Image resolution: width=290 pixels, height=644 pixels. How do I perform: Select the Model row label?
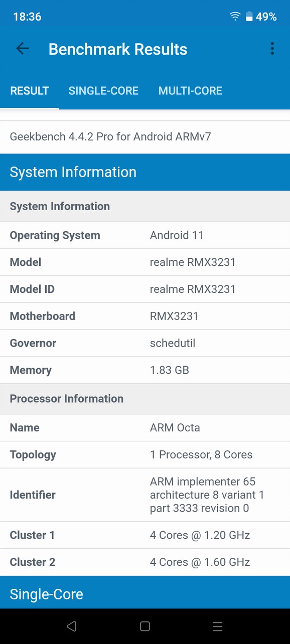tap(26, 262)
